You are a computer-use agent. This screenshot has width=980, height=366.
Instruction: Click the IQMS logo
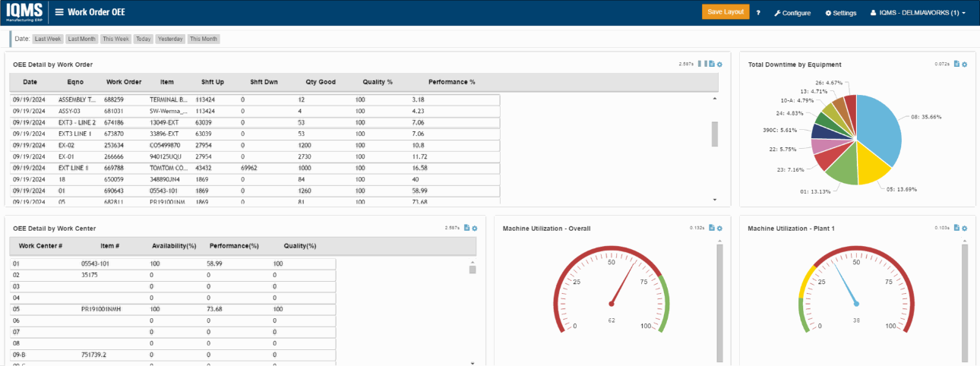pos(24,12)
